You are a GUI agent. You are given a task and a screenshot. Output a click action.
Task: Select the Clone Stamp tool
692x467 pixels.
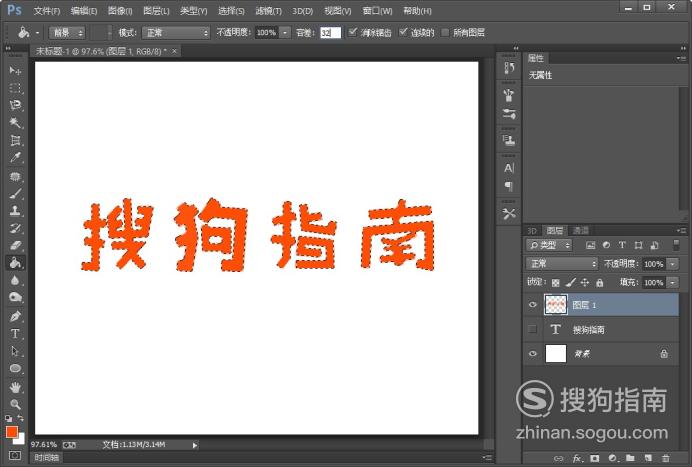[x=15, y=211]
